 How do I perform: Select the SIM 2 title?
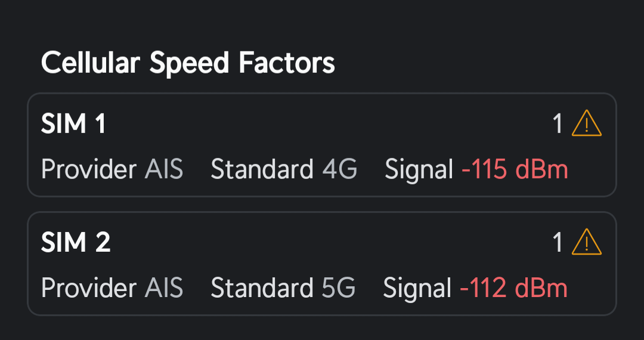coord(76,243)
